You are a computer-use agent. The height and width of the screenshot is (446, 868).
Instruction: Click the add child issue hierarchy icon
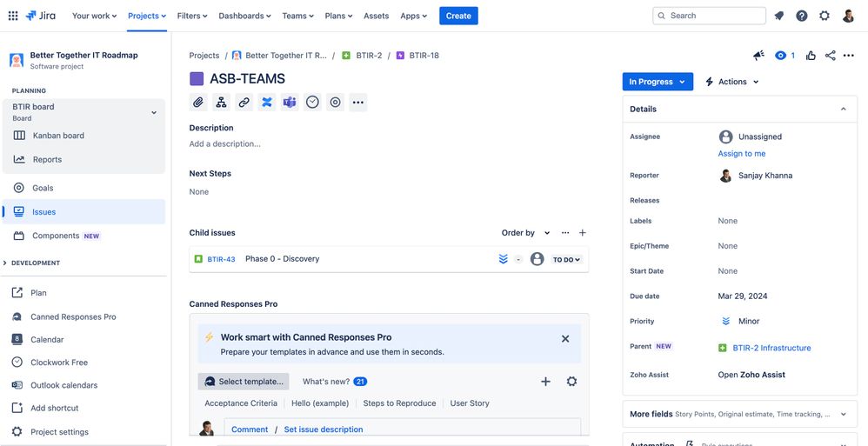pyautogui.click(x=221, y=103)
